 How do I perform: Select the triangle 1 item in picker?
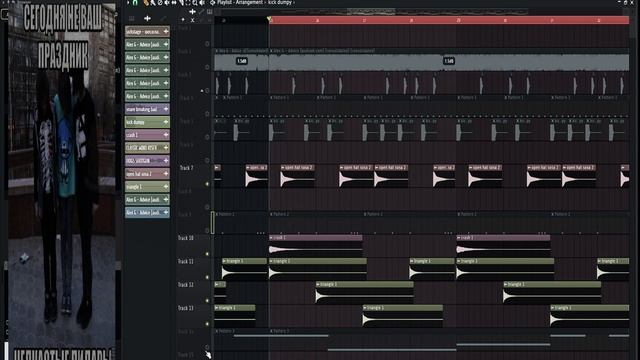(147, 187)
